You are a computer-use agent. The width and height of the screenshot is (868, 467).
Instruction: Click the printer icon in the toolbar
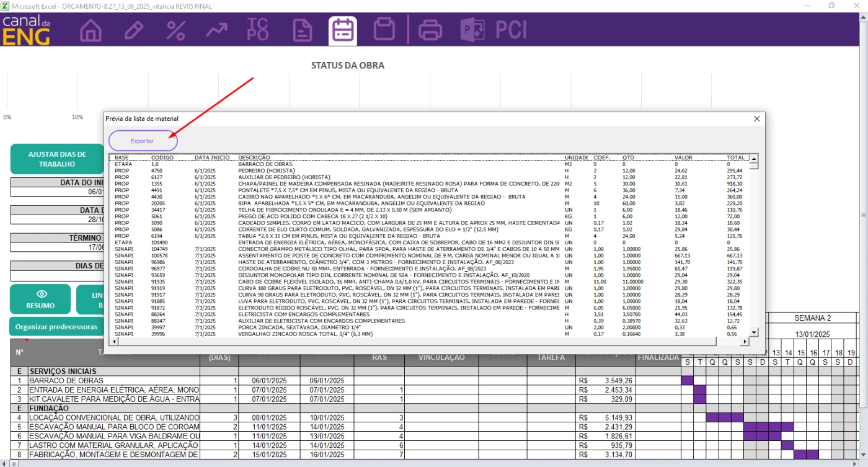430,30
